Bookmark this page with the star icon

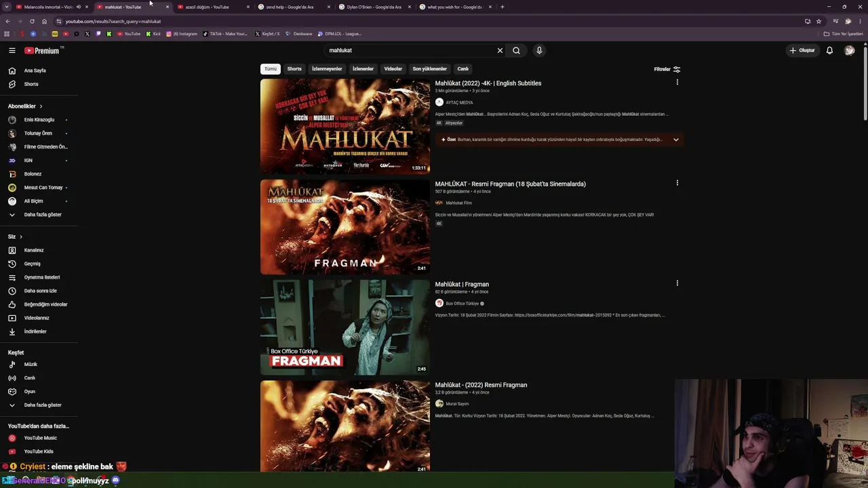(x=818, y=21)
